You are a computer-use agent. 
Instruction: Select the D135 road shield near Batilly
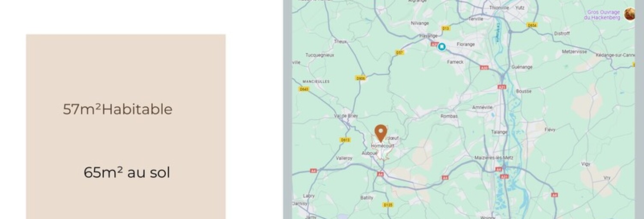388,205
